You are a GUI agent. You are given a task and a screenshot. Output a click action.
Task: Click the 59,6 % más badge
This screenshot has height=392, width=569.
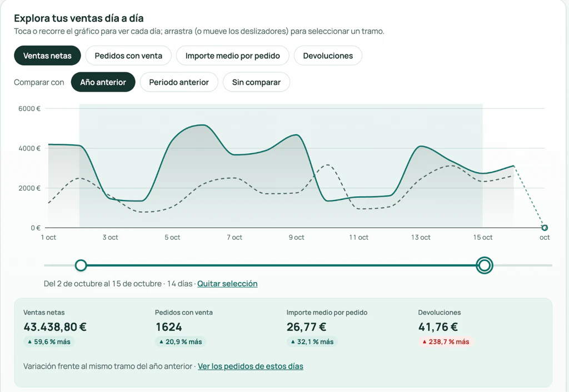tap(49, 341)
